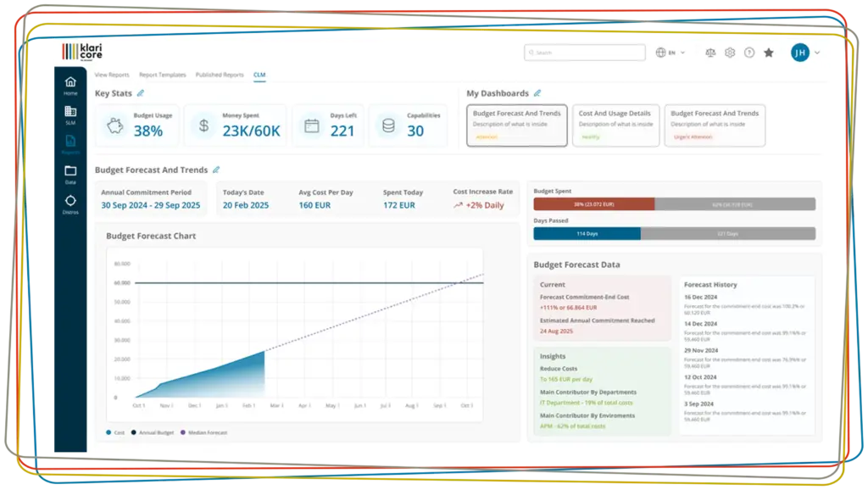Open Cost And Usage Details dashboard card

tap(615, 125)
